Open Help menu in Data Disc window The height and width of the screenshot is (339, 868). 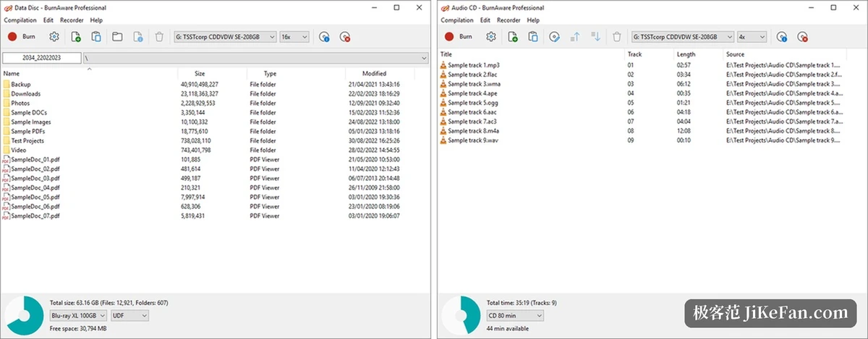point(96,20)
